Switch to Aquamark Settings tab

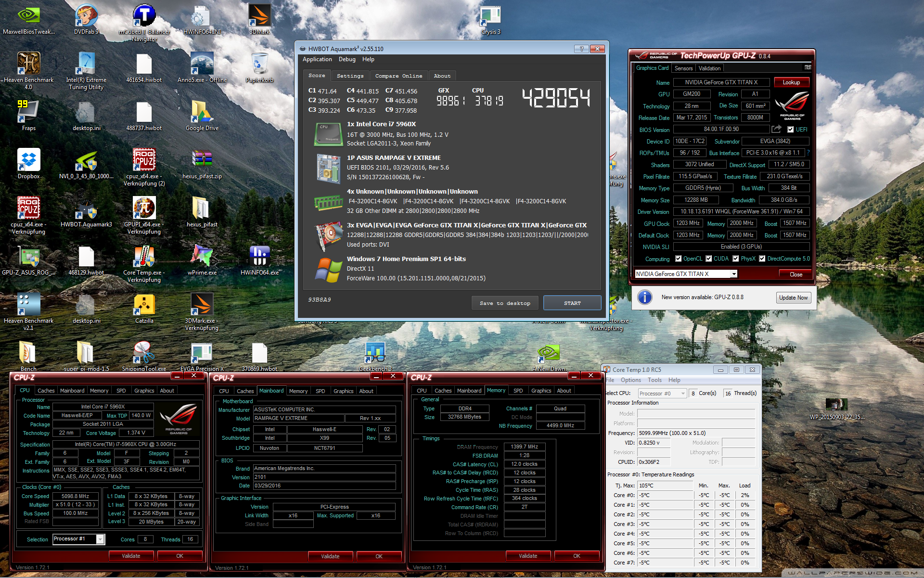pos(350,76)
